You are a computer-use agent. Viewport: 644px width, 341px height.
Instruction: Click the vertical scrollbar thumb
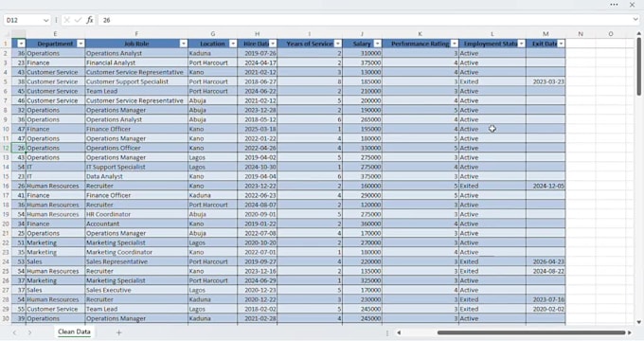tap(638, 66)
